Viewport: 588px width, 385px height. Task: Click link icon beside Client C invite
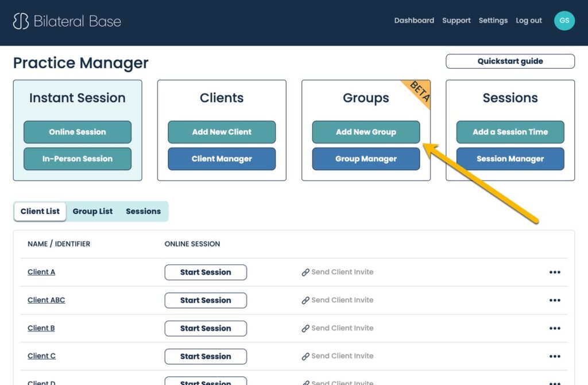305,356
